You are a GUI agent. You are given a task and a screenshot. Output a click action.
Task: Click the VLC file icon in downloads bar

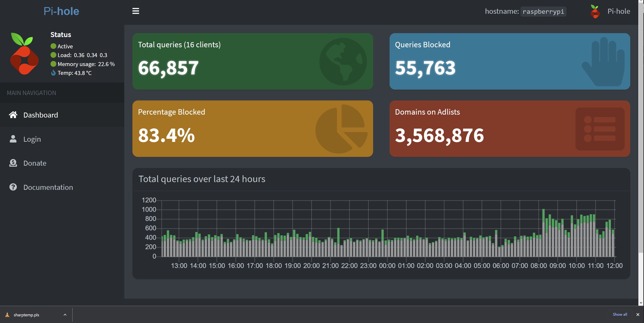(x=7, y=315)
